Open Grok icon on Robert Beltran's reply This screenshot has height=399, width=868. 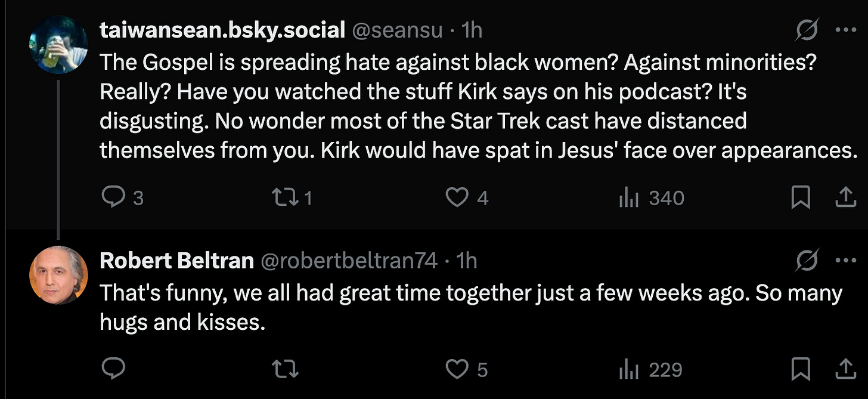pos(807,261)
